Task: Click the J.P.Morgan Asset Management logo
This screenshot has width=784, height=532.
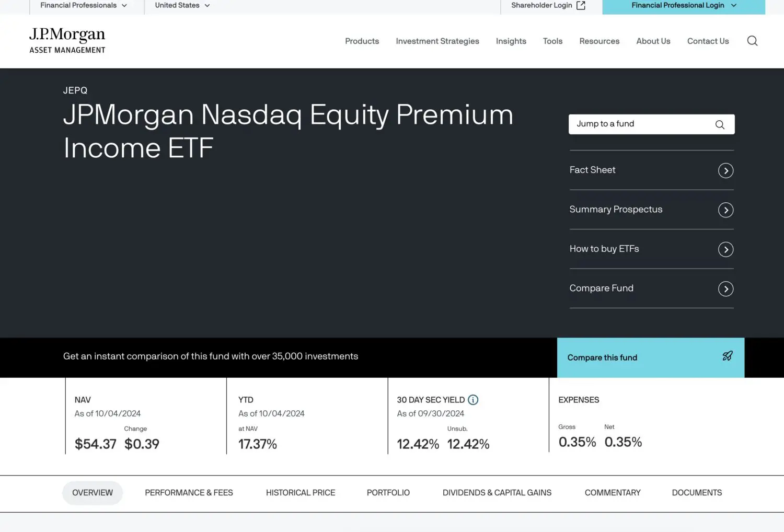Action: click(67, 40)
